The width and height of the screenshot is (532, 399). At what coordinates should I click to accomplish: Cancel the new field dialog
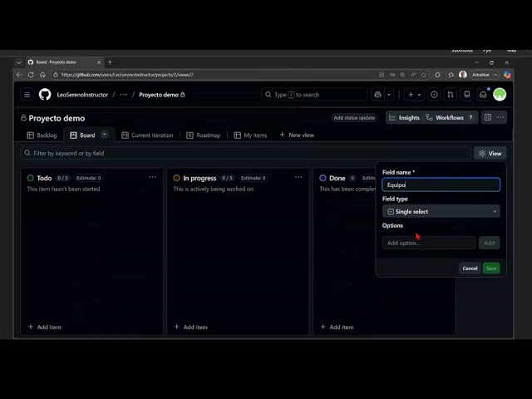tap(470, 268)
